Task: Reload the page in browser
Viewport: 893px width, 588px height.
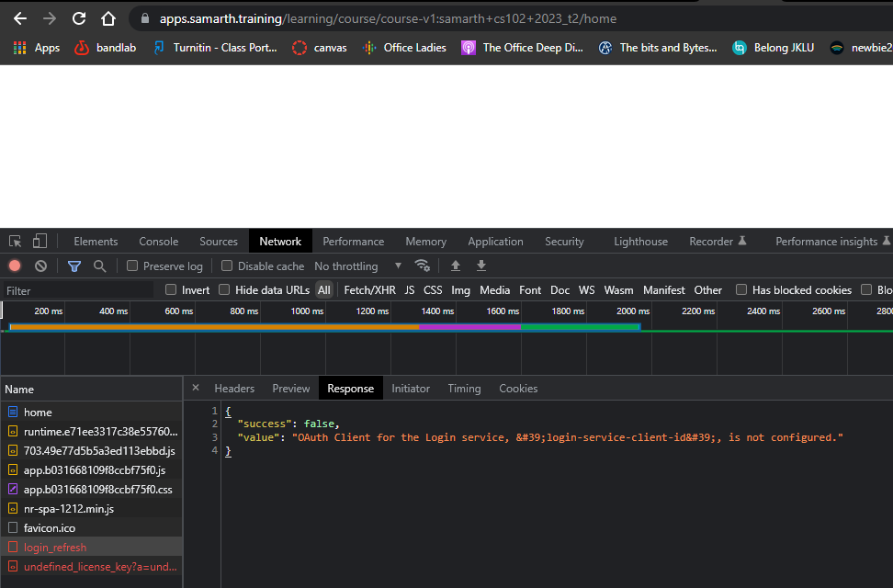Action: [79, 18]
